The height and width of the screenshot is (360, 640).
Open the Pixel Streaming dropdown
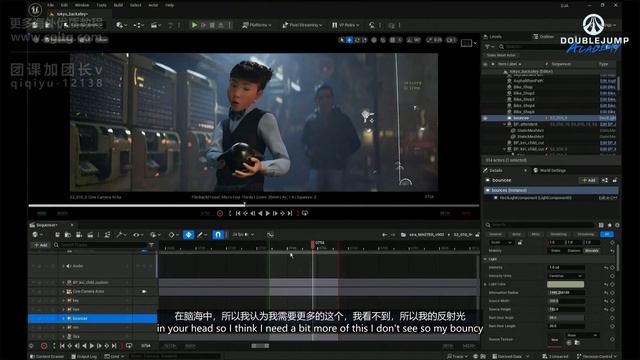point(302,25)
